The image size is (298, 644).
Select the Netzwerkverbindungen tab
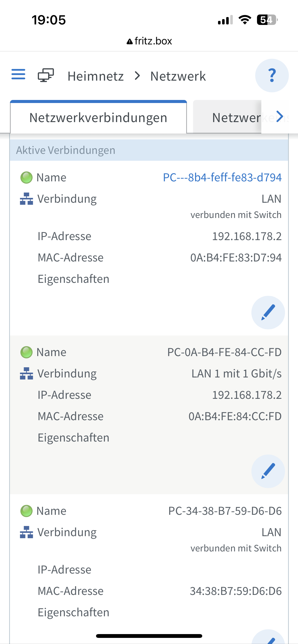click(x=98, y=118)
